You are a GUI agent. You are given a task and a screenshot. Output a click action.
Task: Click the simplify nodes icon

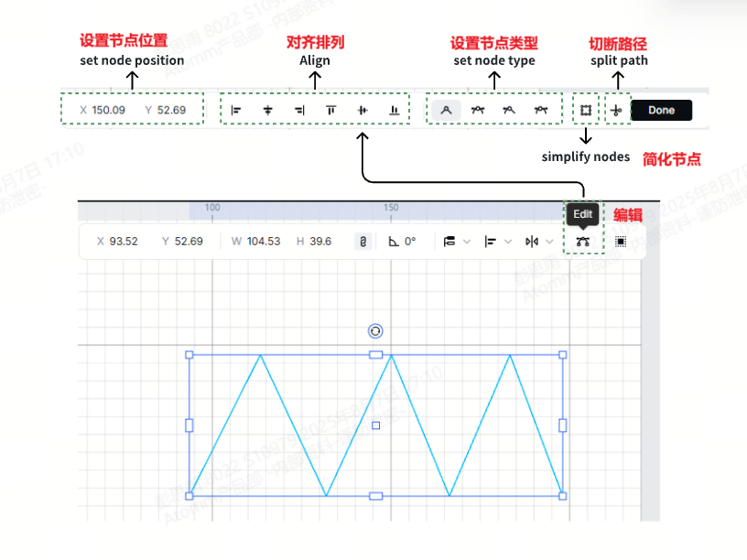point(586,110)
